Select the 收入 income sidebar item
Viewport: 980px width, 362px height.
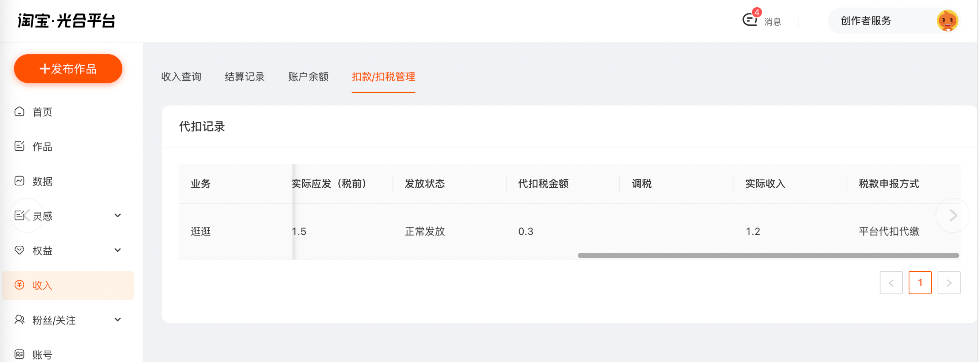point(68,285)
